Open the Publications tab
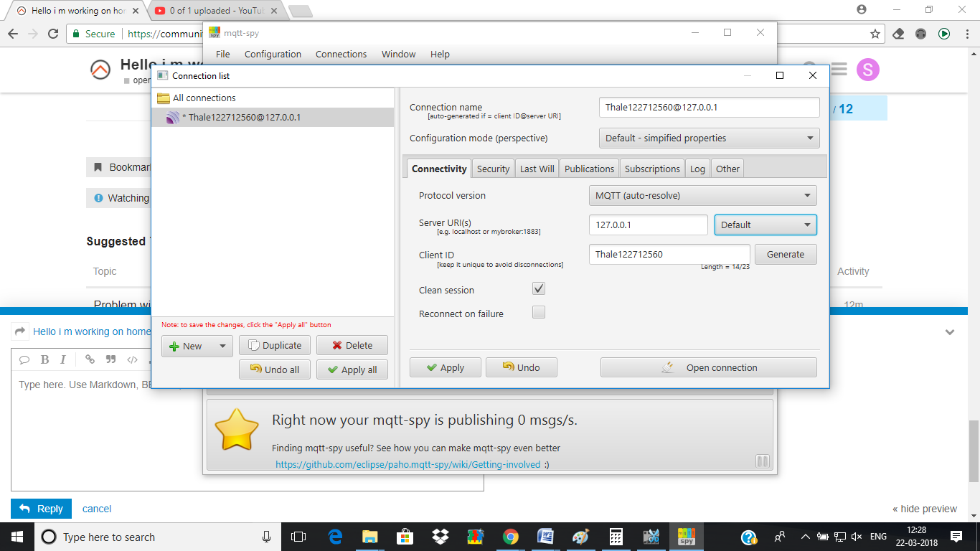 tap(589, 169)
